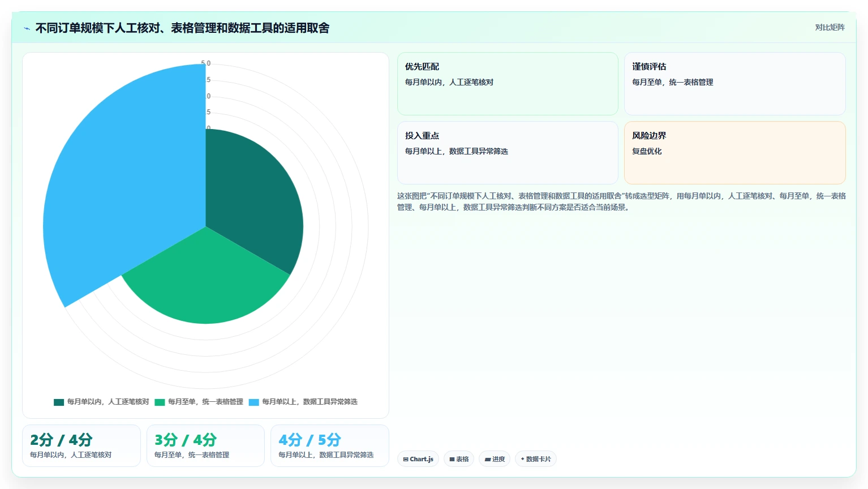The width and height of the screenshot is (868, 489).
Task: Click the 数据卡片 chip icon
Action: 522,459
